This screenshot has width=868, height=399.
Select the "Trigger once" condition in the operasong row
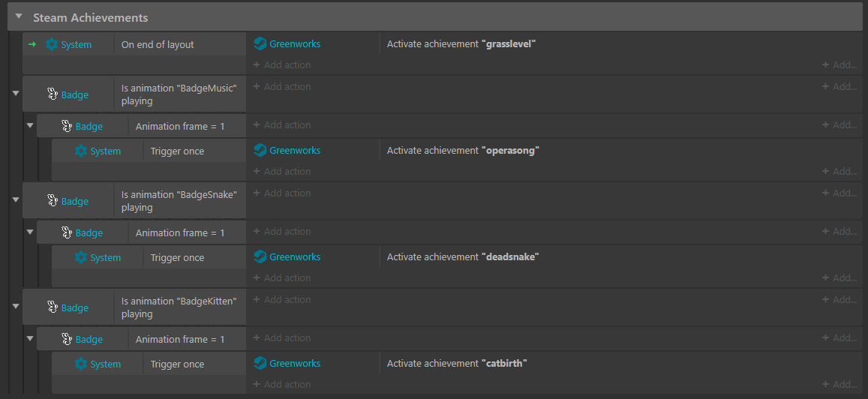pos(177,151)
